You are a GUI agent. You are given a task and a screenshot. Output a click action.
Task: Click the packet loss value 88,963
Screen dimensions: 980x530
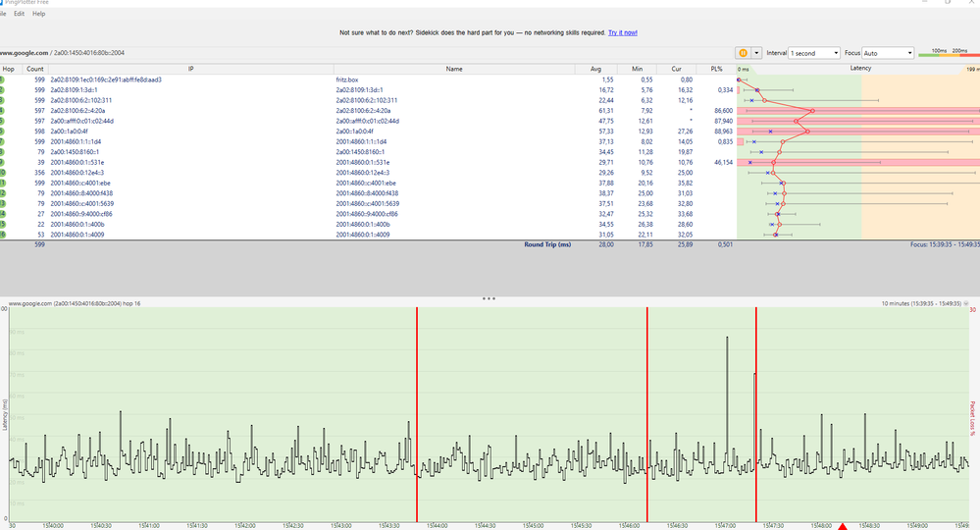(724, 132)
